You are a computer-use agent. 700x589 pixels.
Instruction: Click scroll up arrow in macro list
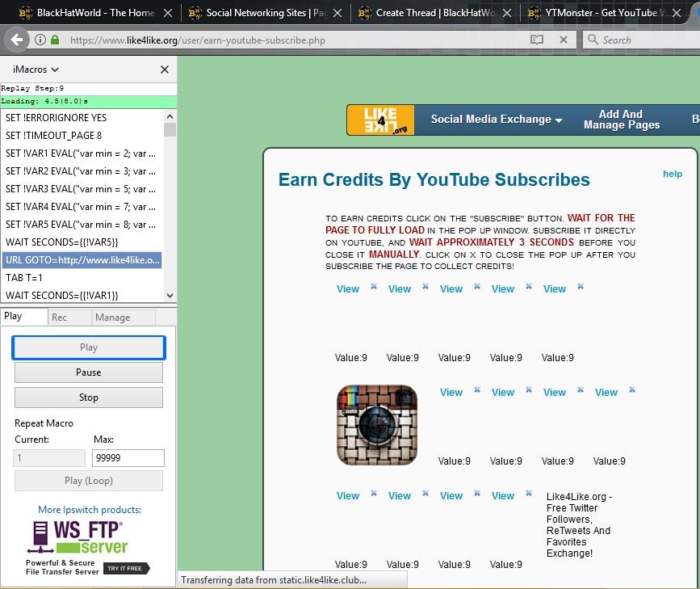point(170,116)
